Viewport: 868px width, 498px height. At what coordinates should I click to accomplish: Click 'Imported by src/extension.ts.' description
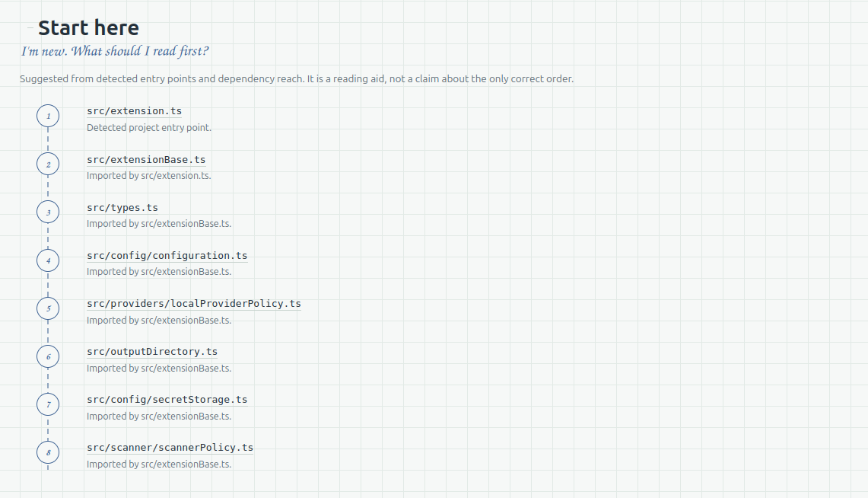click(x=149, y=176)
